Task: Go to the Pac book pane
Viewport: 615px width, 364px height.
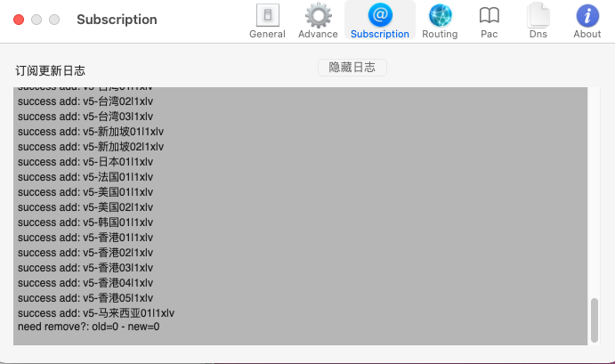Action: pos(489,21)
